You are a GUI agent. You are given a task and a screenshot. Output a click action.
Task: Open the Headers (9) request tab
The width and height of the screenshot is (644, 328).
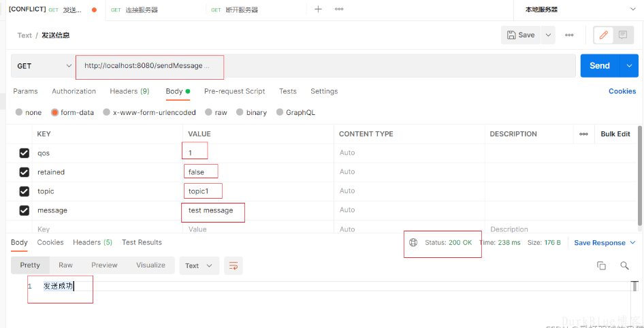pos(129,91)
